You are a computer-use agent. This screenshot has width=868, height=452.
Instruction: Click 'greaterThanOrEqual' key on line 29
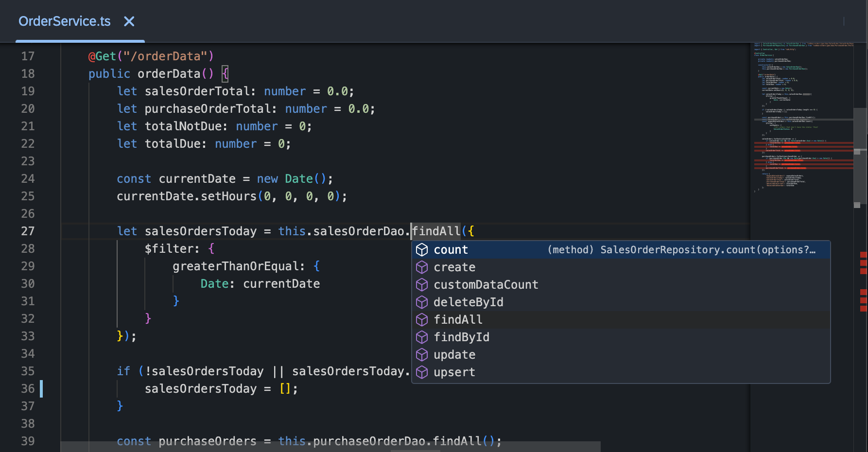coord(235,266)
